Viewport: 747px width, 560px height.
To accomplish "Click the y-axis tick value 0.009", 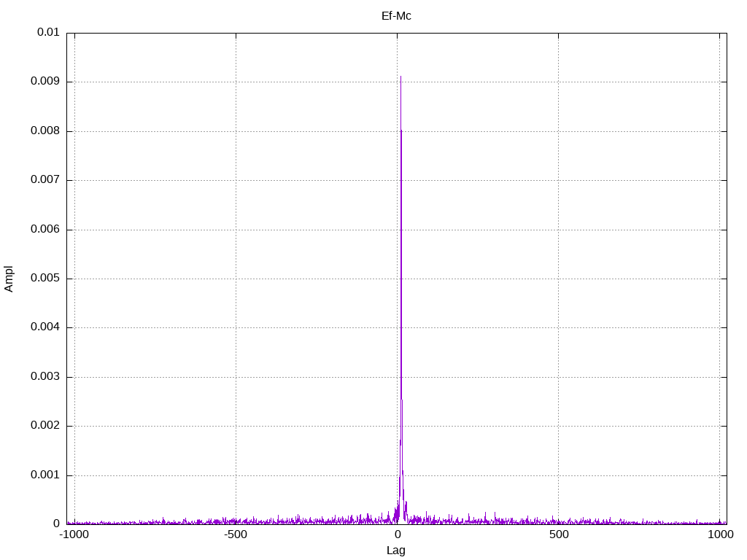I will tap(45, 82).
